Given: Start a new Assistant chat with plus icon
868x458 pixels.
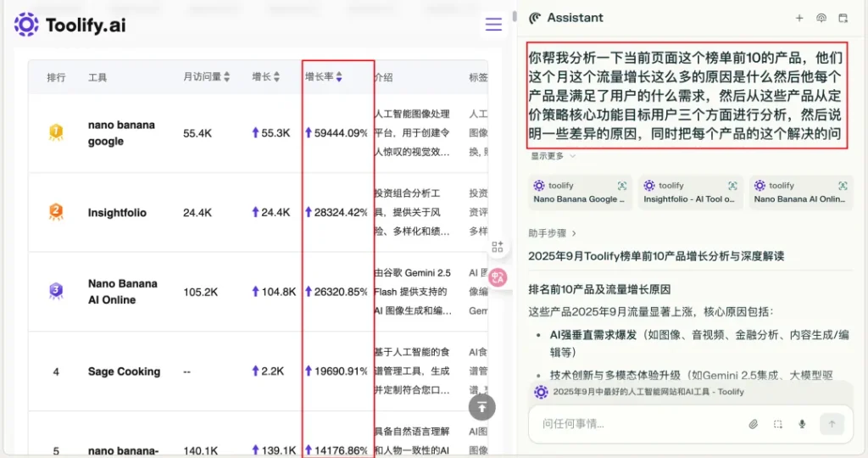Looking at the screenshot, I should pyautogui.click(x=798, y=18).
